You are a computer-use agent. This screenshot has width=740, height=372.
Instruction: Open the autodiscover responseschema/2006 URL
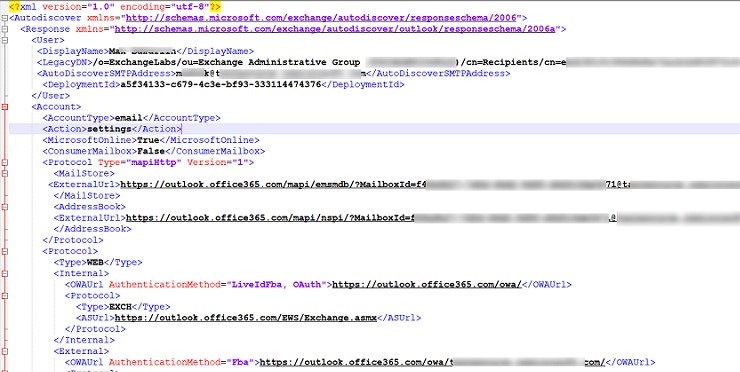coord(320,18)
